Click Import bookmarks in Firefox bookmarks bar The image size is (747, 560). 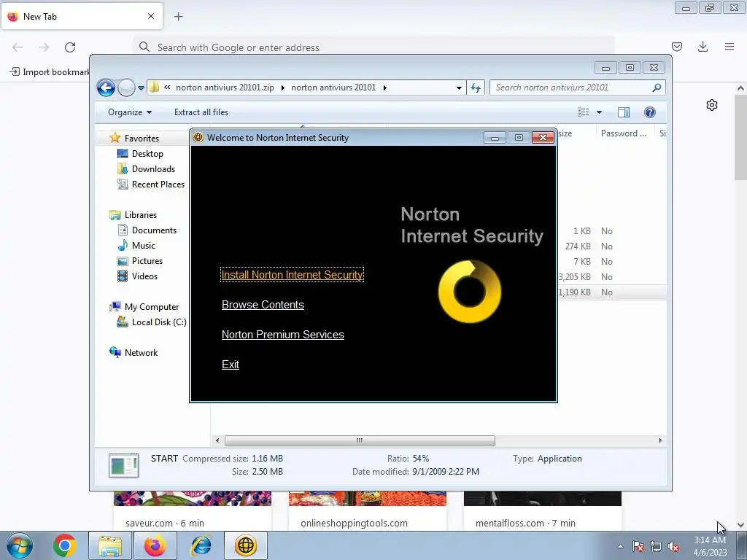[x=50, y=72]
